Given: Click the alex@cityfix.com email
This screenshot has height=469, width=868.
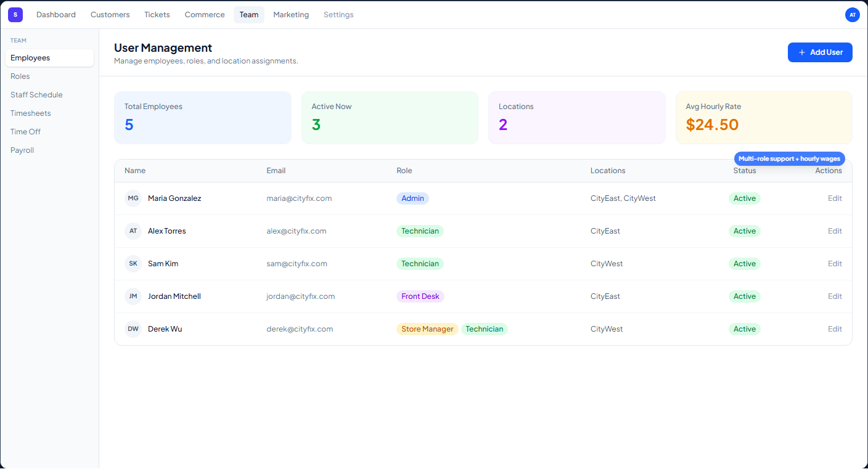Looking at the screenshot, I should (297, 231).
